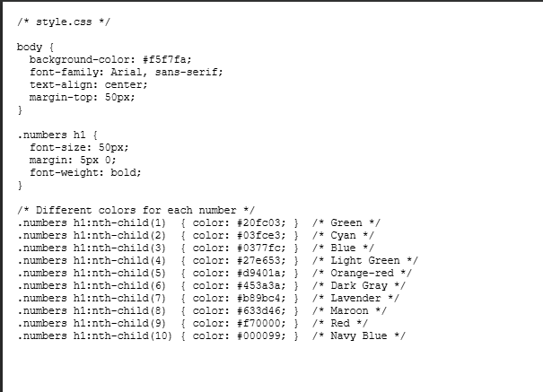Click the nth-child(10) Navy Blue line
Image resolution: width=543 pixels, height=392 pixels.
tap(211, 335)
